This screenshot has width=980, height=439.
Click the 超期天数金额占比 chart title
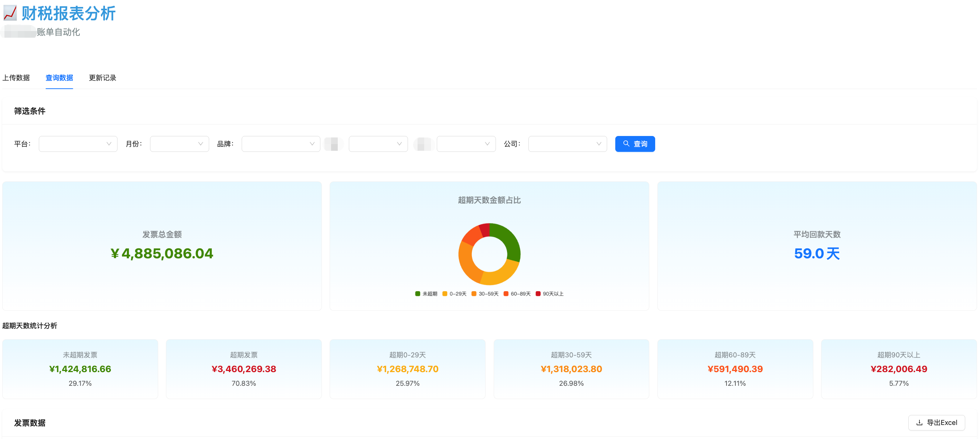click(x=489, y=200)
